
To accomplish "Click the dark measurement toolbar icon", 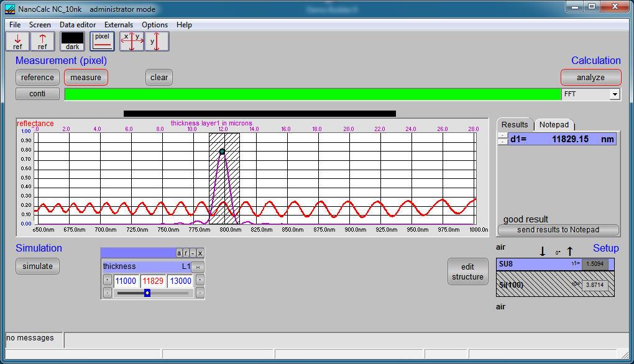I will [x=73, y=42].
